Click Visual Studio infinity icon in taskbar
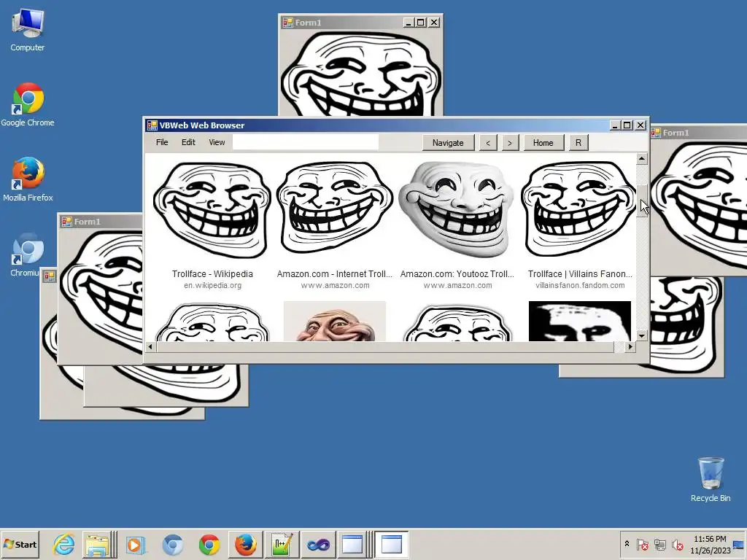This screenshot has height=560, width=747. tap(318, 544)
